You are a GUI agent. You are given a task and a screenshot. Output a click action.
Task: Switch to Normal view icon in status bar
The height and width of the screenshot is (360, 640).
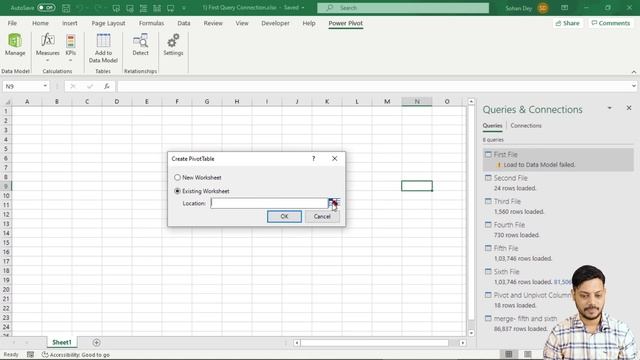[x=509, y=354]
